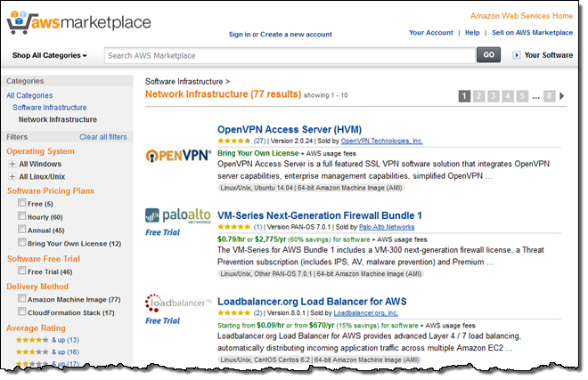Enable the Free pricing plan checkbox
The image size is (588, 380).
(22, 203)
